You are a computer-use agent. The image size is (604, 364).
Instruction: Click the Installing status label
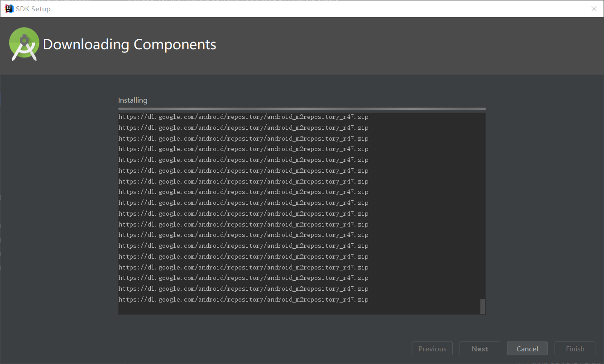(x=133, y=100)
